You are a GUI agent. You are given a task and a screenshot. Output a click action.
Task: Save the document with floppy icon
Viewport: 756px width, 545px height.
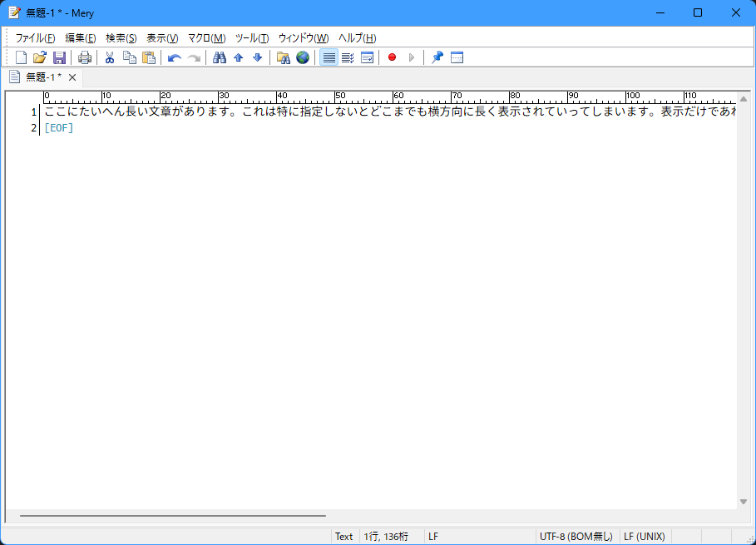pos(59,57)
